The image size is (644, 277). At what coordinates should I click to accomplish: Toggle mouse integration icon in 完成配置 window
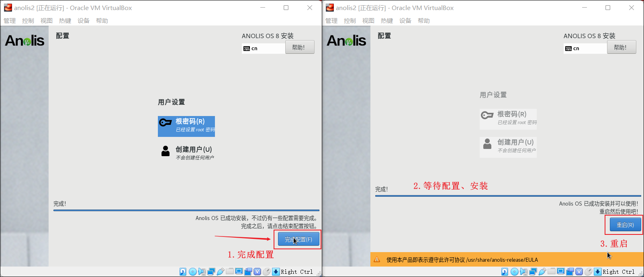(x=267, y=272)
